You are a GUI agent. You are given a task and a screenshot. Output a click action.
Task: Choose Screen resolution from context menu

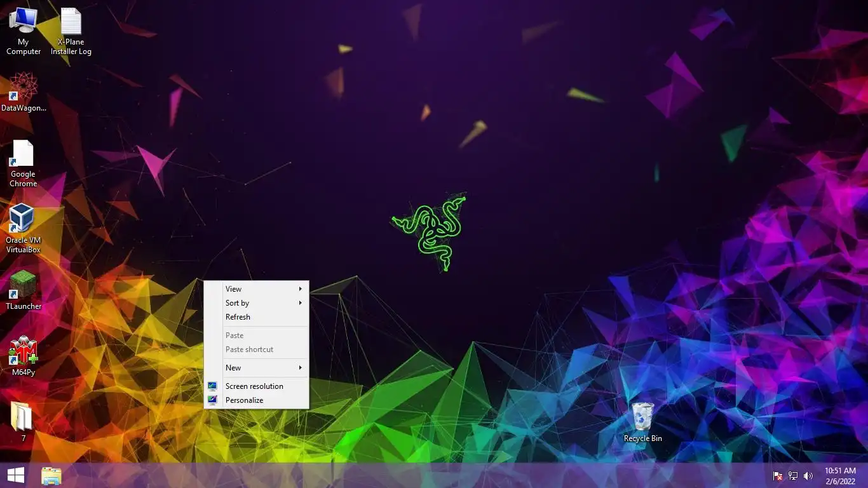(256, 386)
